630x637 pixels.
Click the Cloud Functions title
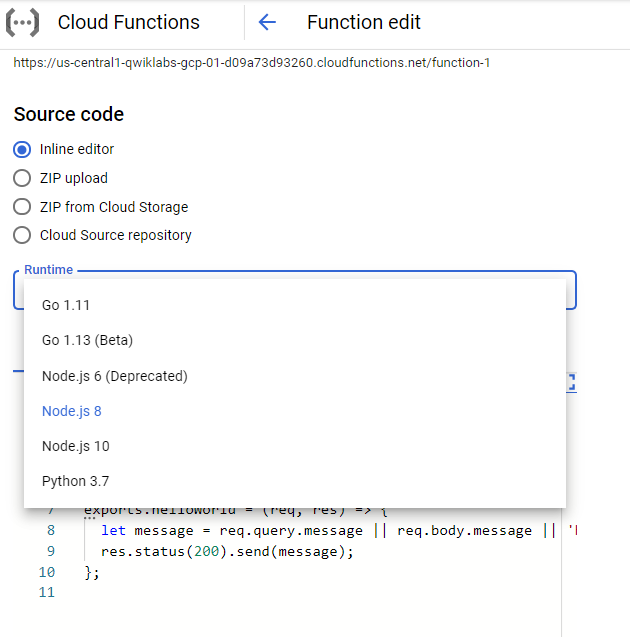point(129,22)
